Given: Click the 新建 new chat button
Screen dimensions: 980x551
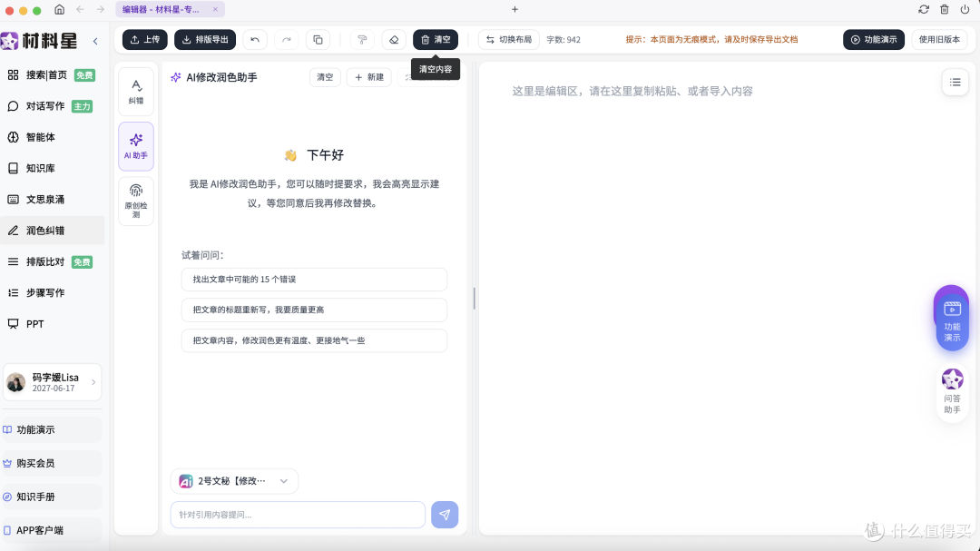Looking at the screenshot, I should pos(369,77).
